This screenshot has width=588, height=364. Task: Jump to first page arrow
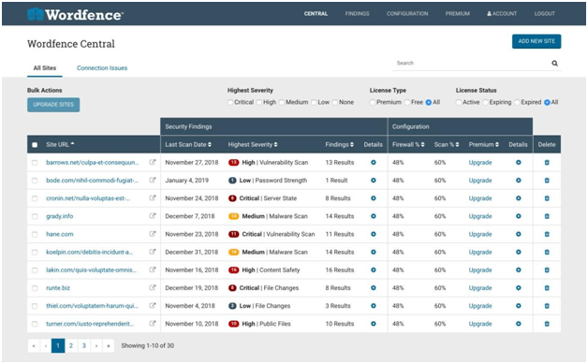tap(34, 345)
